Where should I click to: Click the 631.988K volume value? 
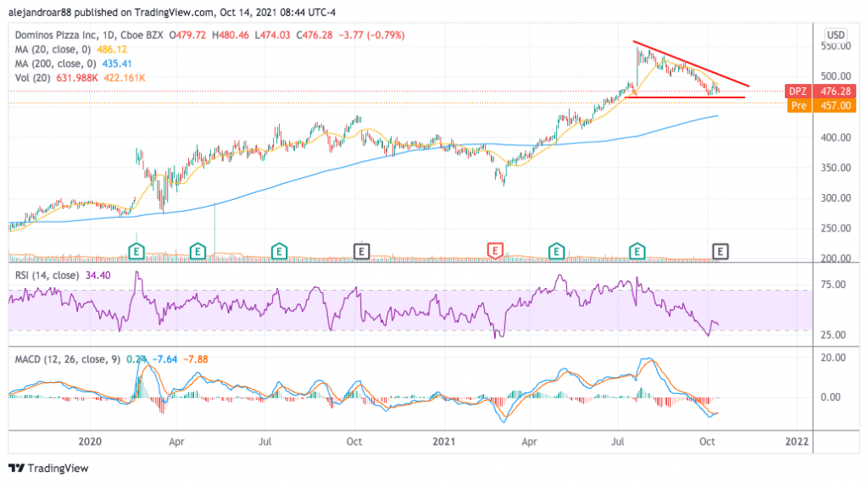click(77, 78)
